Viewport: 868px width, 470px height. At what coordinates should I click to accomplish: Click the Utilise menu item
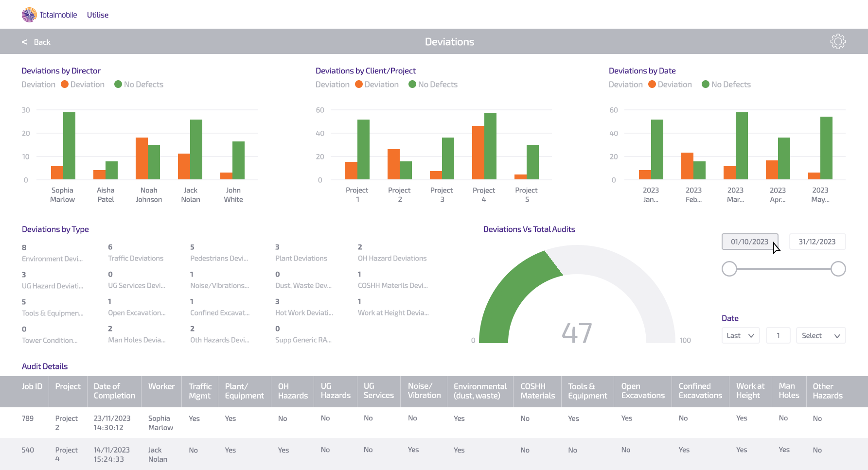[98, 15]
